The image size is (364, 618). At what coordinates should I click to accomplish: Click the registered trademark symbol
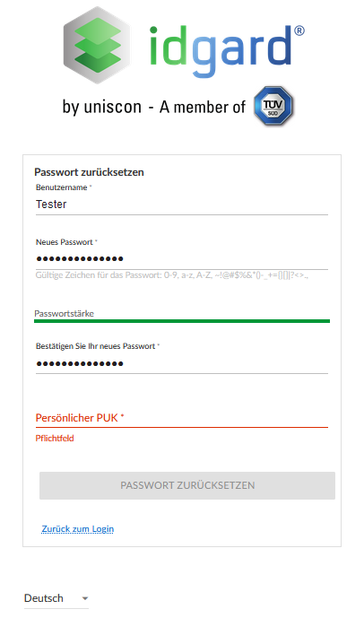[x=299, y=30]
